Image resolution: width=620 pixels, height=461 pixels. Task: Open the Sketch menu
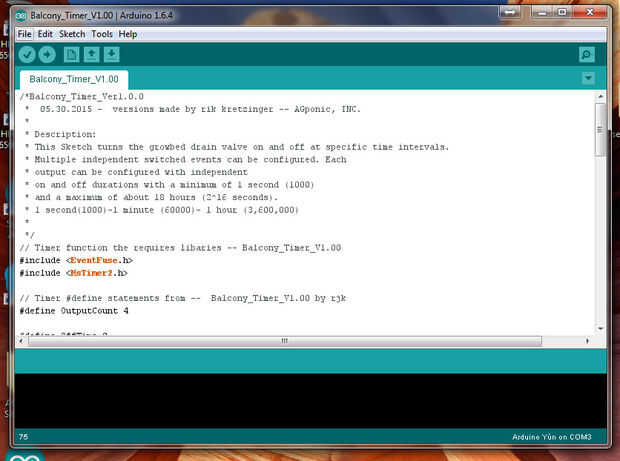coord(72,34)
